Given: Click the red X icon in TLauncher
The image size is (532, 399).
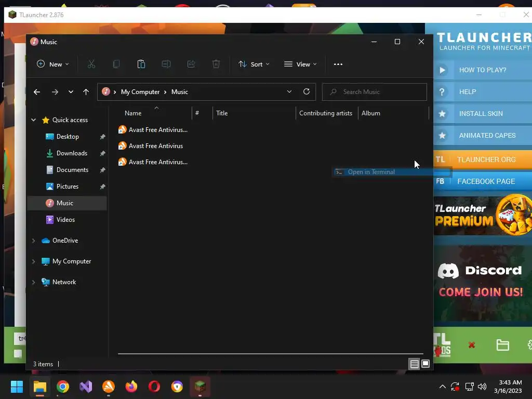Looking at the screenshot, I should coord(472,345).
